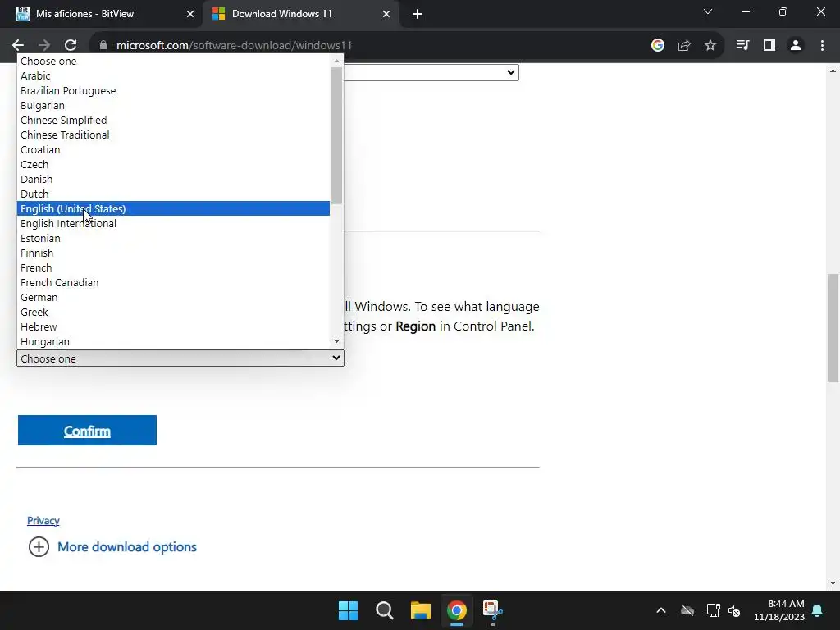The width and height of the screenshot is (840, 630).
Task: Click the language list scroll-up arrow
Action: (336, 61)
